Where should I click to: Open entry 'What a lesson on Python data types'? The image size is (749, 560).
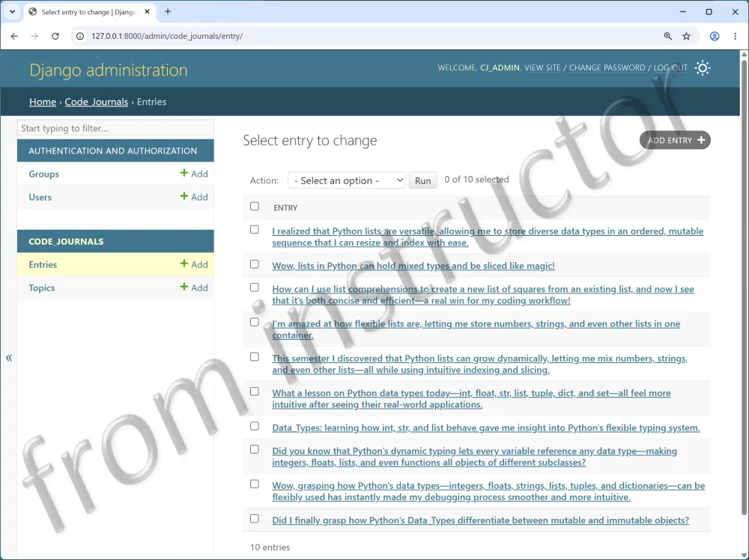coord(471,398)
